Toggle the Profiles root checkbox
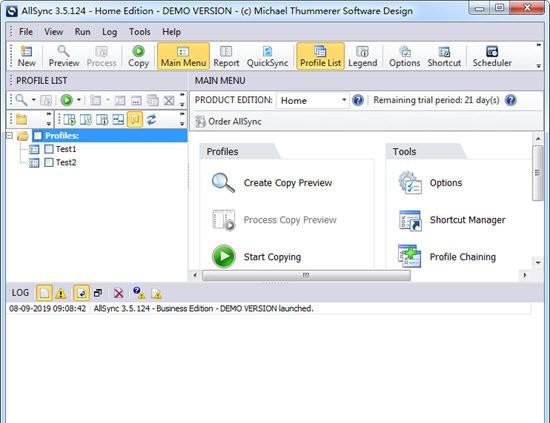 coord(38,136)
